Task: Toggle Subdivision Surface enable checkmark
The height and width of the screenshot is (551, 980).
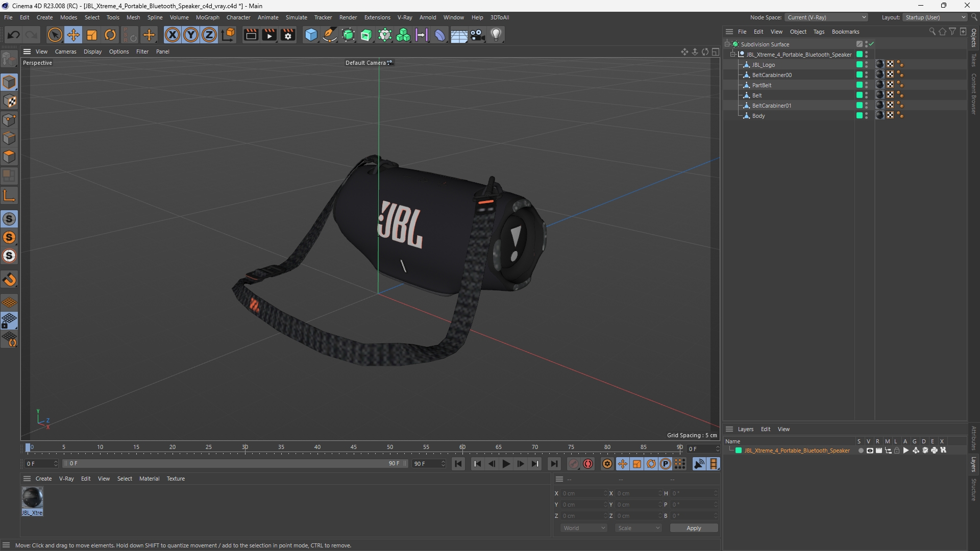Action: (x=872, y=44)
